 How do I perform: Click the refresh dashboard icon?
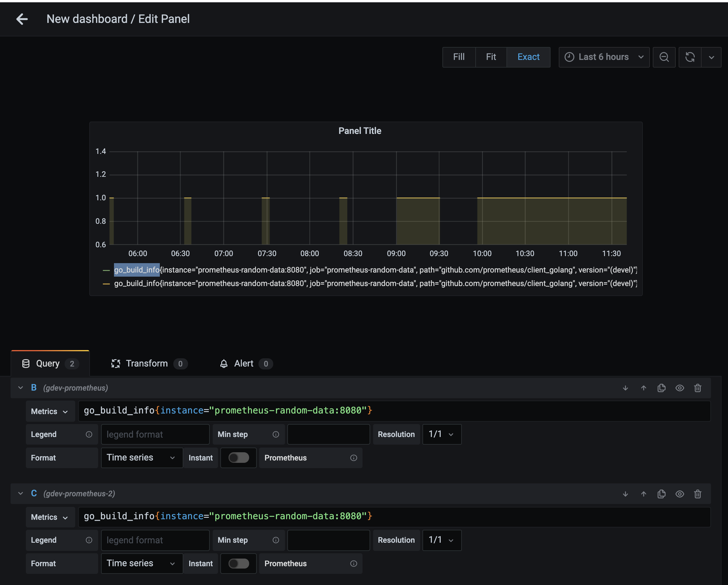(x=690, y=57)
